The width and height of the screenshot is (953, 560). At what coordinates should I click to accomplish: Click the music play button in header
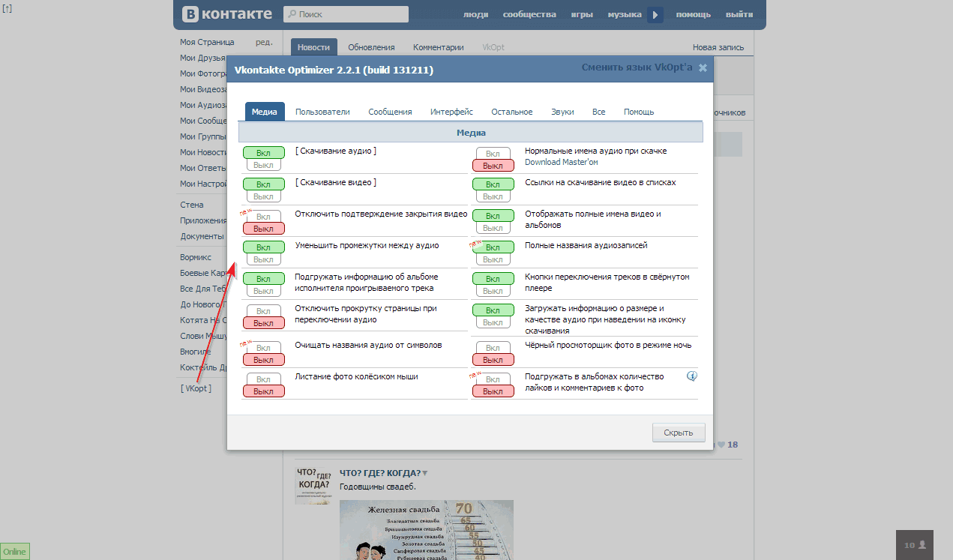pos(655,15)
